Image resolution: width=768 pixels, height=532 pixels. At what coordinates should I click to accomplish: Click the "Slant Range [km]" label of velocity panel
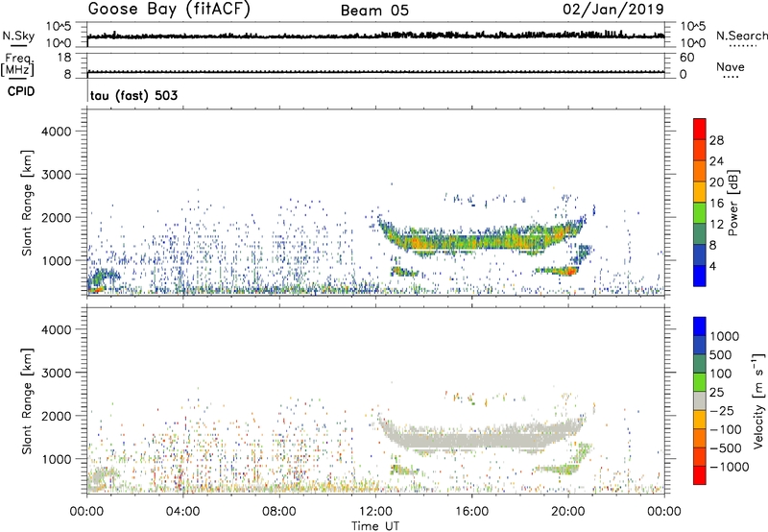27,401
